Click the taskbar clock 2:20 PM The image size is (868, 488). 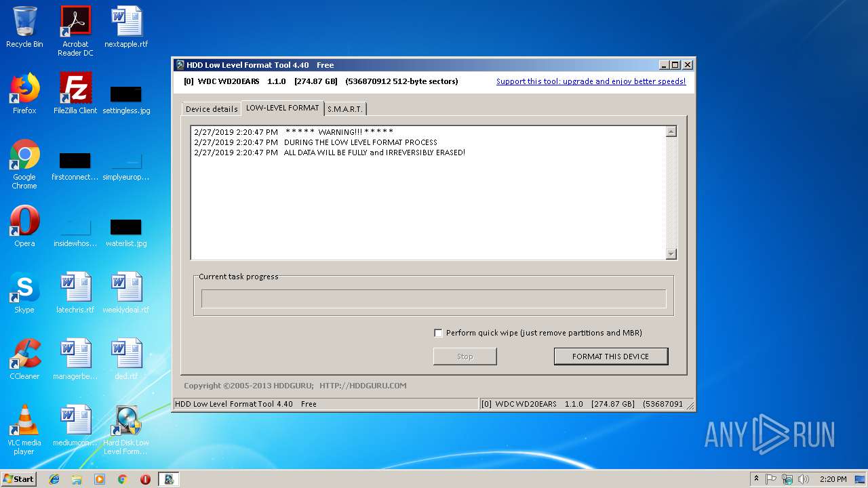[x=833, y=479]
